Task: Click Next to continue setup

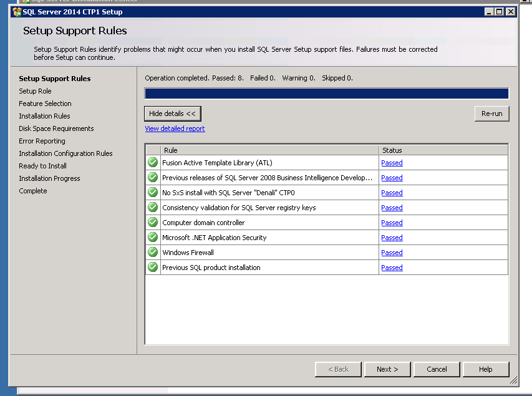Action: [387, 369]
